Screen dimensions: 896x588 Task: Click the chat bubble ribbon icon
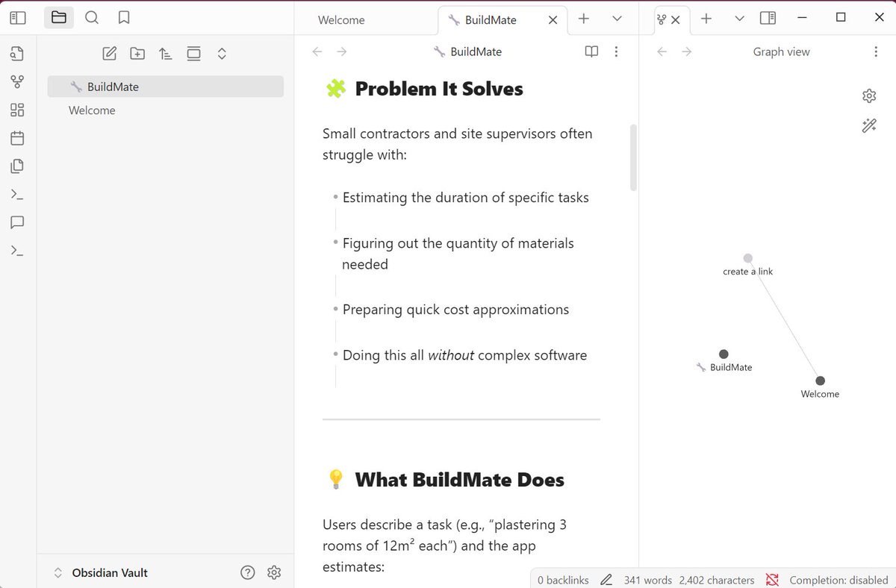coord(17,222)
